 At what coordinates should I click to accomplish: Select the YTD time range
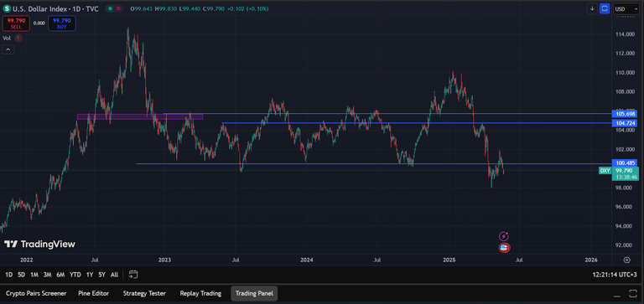click(75, 275)
